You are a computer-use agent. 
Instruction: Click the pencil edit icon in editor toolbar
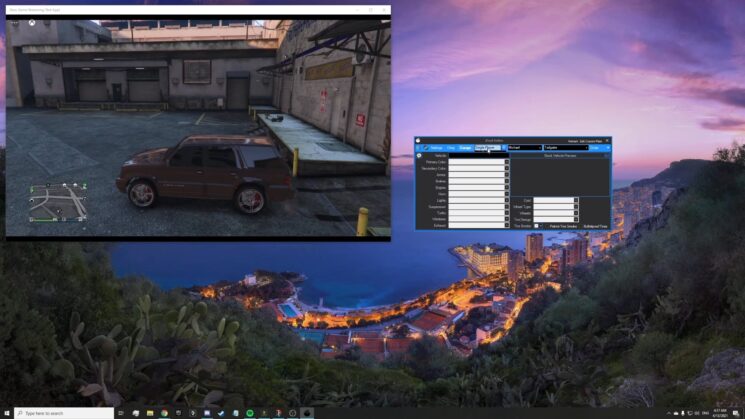coord(426,148)
